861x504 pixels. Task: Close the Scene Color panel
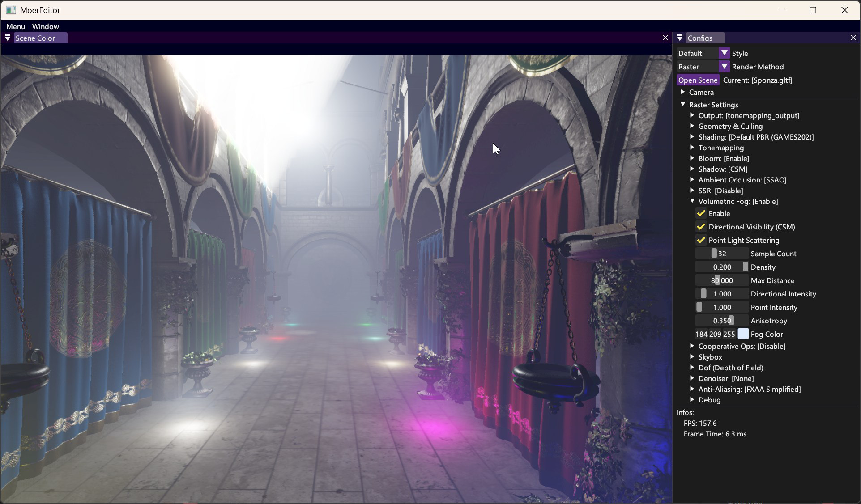[665, 38]
